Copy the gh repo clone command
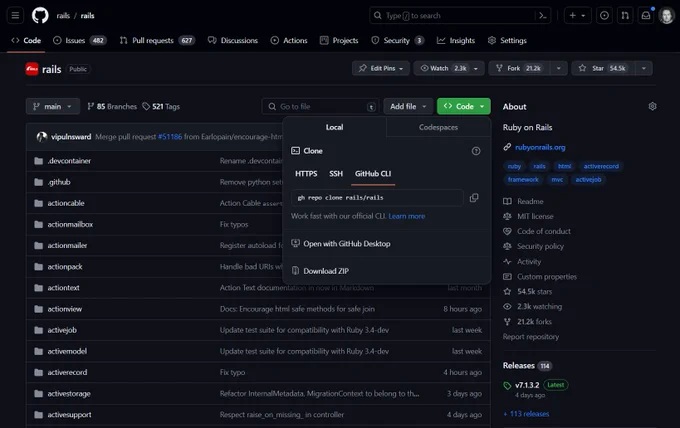The image size is (680, 428). tap(474, 198)
